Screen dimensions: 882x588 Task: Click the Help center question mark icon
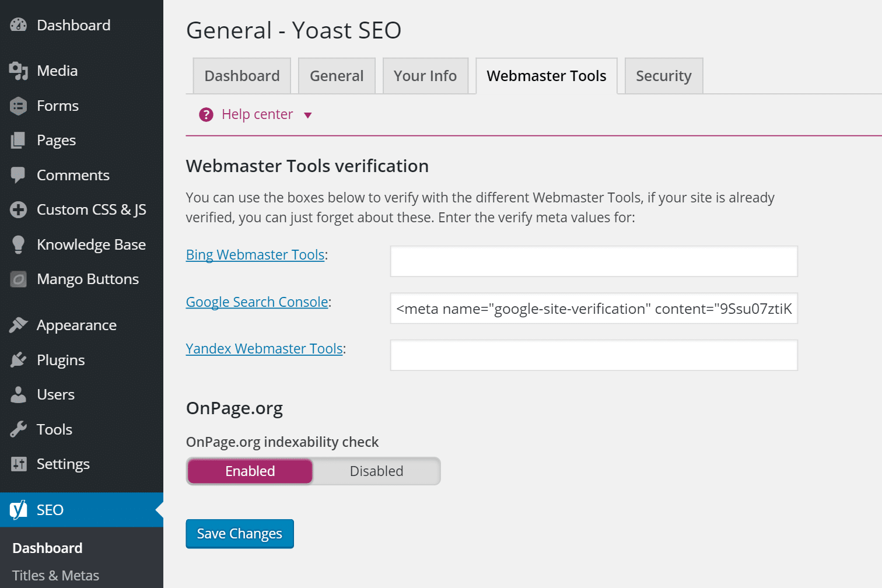tap(206, 114)
